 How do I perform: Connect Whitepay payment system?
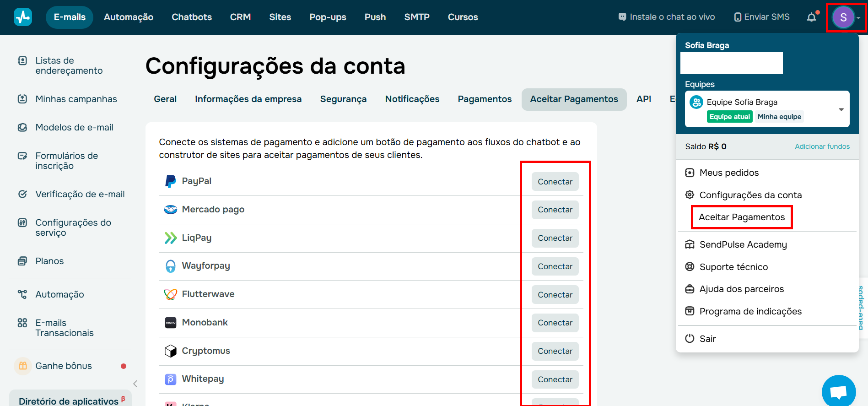555,379
